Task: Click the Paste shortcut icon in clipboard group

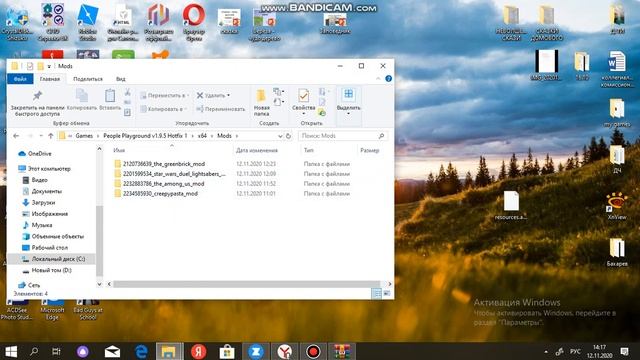Action: pyautogui.click(x=127, y=112)
